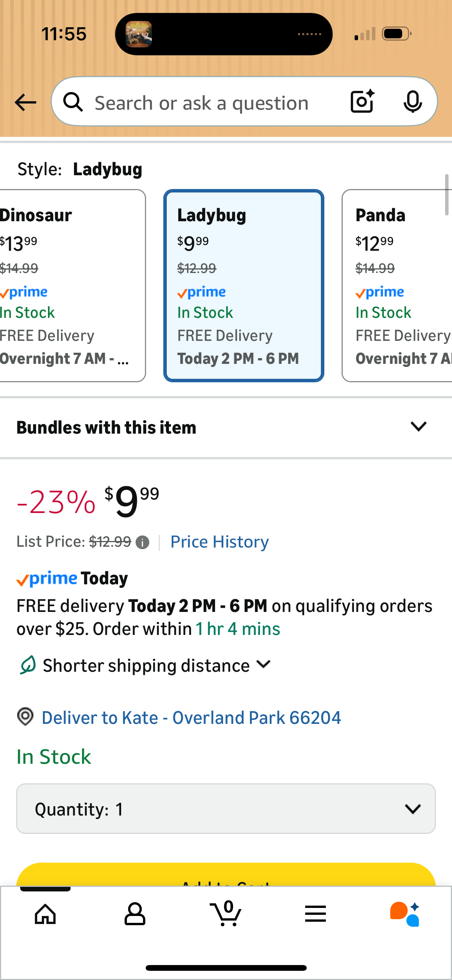Open the shopping cart icon
This screenshot has height=980, width=452.
(x=226, y=914)
